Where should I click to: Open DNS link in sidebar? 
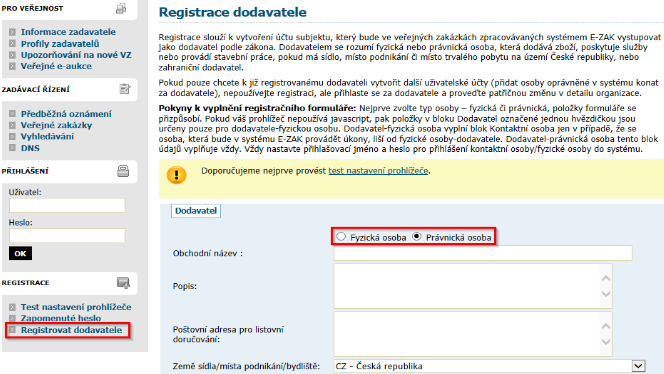click(x=30, y=148)
